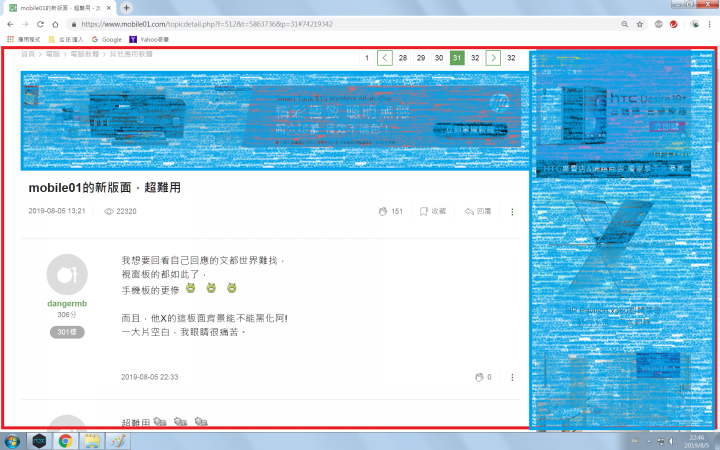
Task: Open the Yahoo奇摩 bookmark
Action: [149, 39]
